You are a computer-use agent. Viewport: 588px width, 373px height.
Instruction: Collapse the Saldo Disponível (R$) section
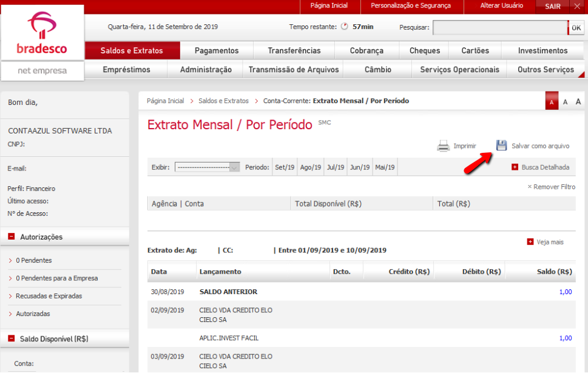[12, 339]
